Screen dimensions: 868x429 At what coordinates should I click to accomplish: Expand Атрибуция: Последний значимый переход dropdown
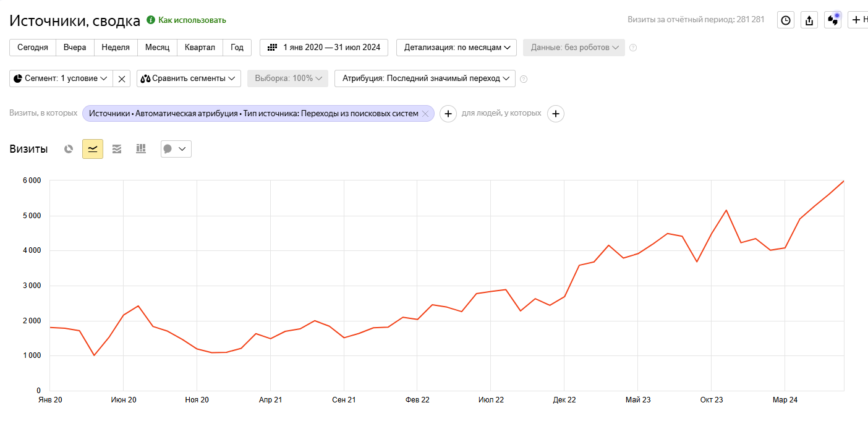click(425, 79)
